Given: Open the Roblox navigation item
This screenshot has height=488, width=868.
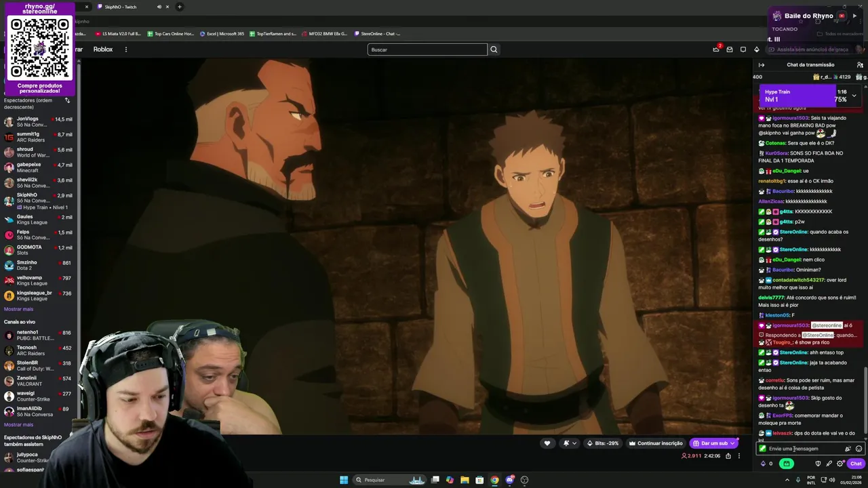Looking at the screenshot, I should pyautogui.click(x=103, y=49).
